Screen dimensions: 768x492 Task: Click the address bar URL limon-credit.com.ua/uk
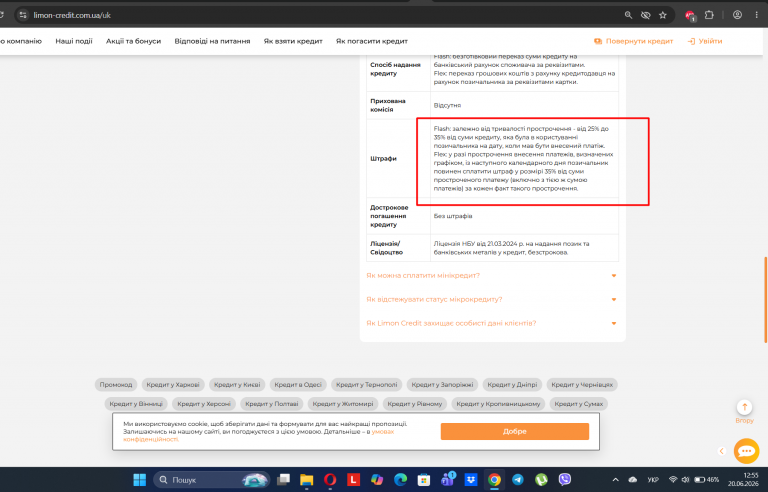72,15
